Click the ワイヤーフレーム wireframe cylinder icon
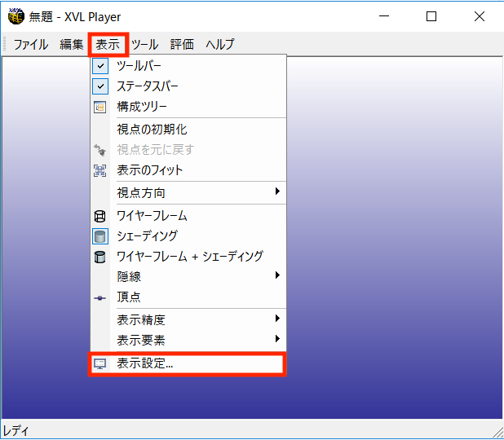Image resolution: width=504 pixels, height=440 pixels. (100, 216)
